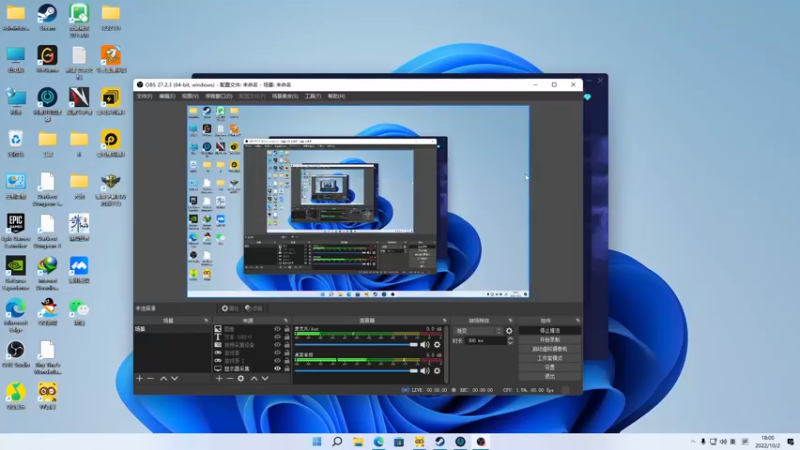
Task: Adjust the Mic/Aux volume slider
Action: [356, 345]
